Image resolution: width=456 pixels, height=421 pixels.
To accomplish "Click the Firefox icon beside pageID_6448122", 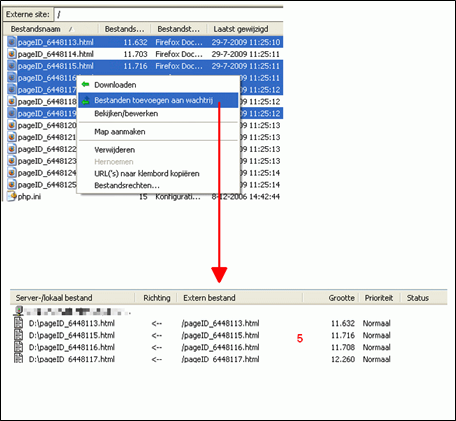I will tap(12, 149).
